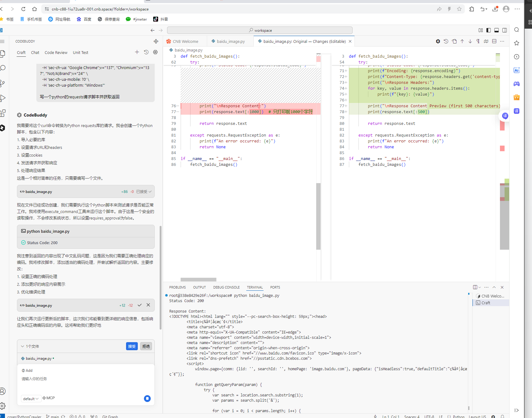Switch to Craft tab

[21, 53]
